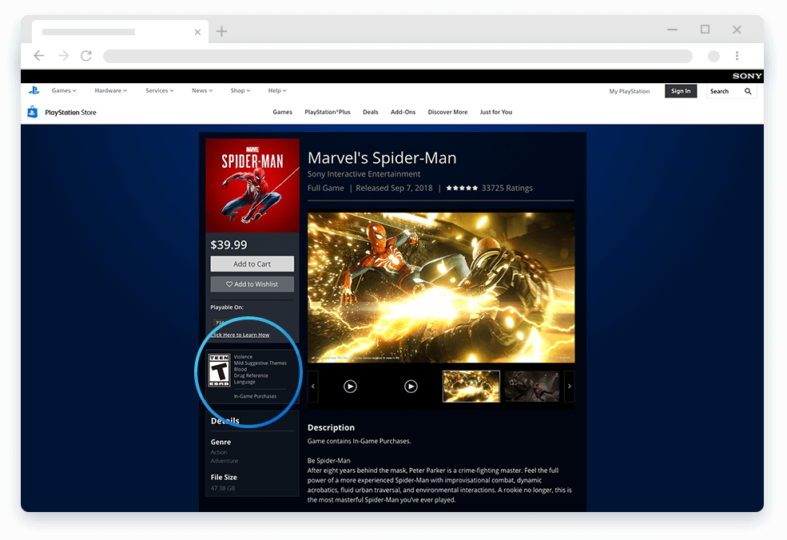Play the first video thumbnail

click(x=350, y=386)
